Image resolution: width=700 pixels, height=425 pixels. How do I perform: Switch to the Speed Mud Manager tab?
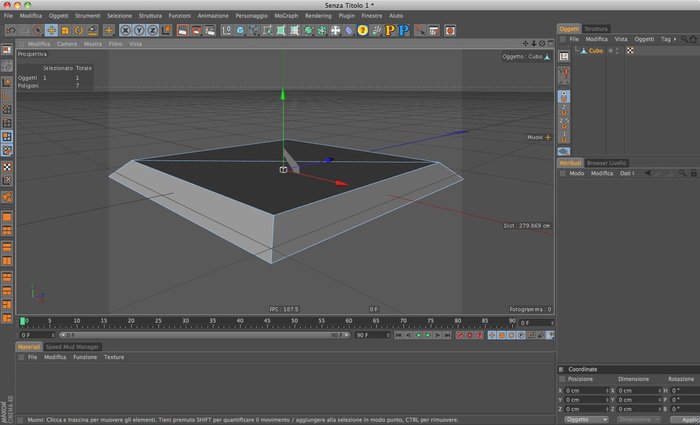tap(72, 347)
